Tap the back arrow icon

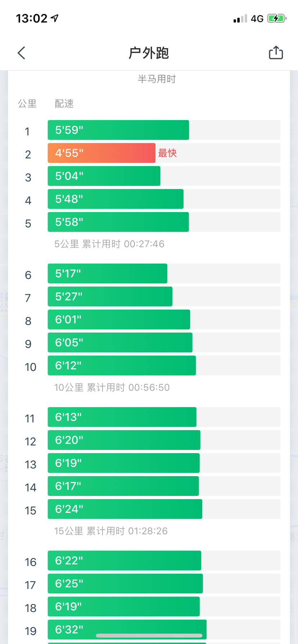(x=22, y=53)
